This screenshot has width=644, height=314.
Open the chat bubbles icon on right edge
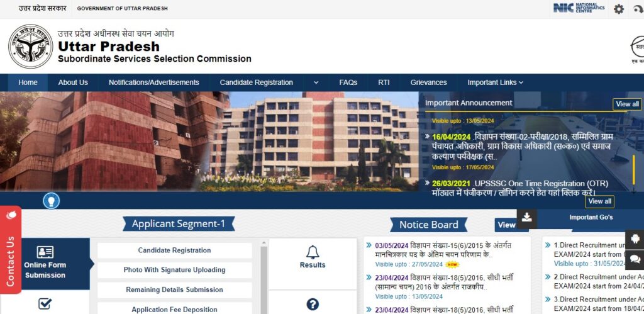tap(635, 259)
